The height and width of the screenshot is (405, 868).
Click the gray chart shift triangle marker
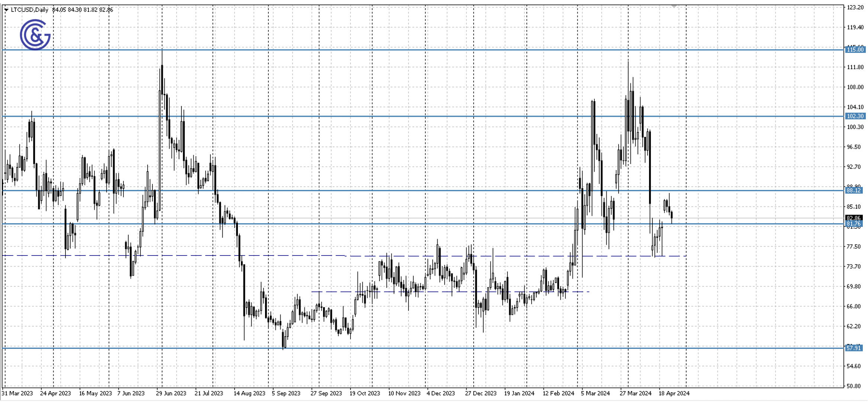(674, 6)
